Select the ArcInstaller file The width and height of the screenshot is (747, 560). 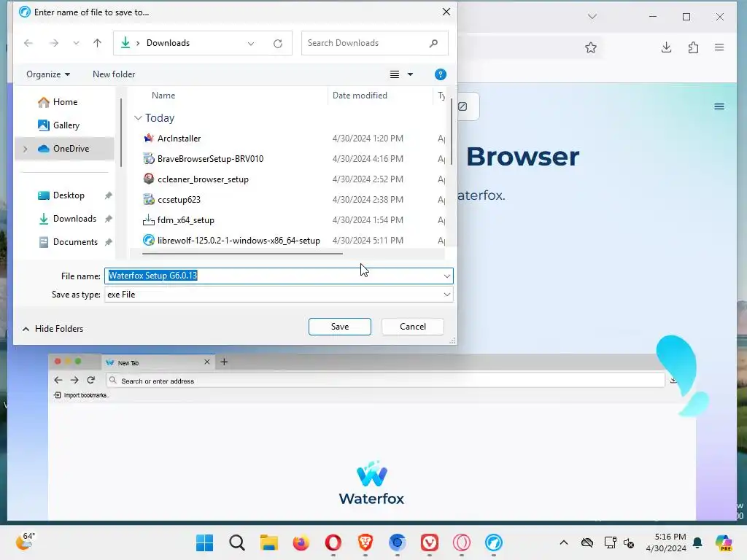[x=179, y=138]
